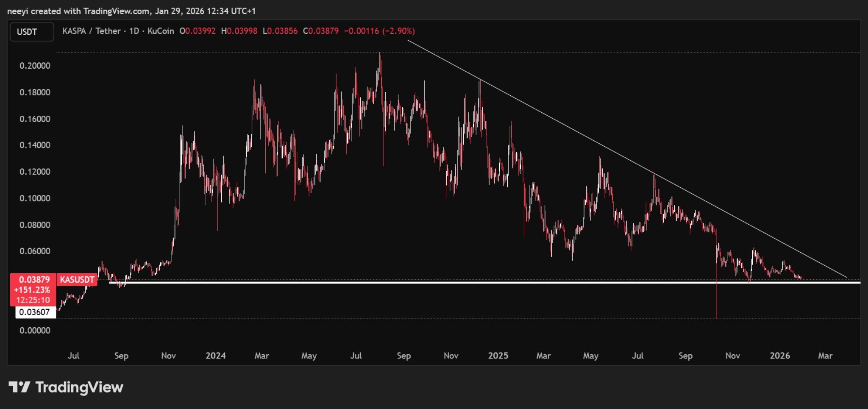Click the 0.03879 current price label

pyautogui.click(x=34, y=280)
